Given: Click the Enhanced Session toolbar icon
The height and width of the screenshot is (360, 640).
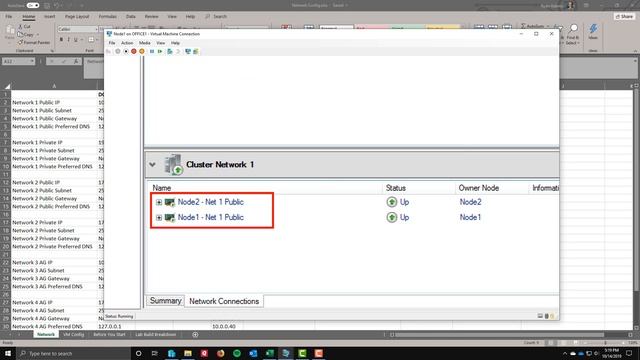Looking at the screenshot, I should [188, 51].
